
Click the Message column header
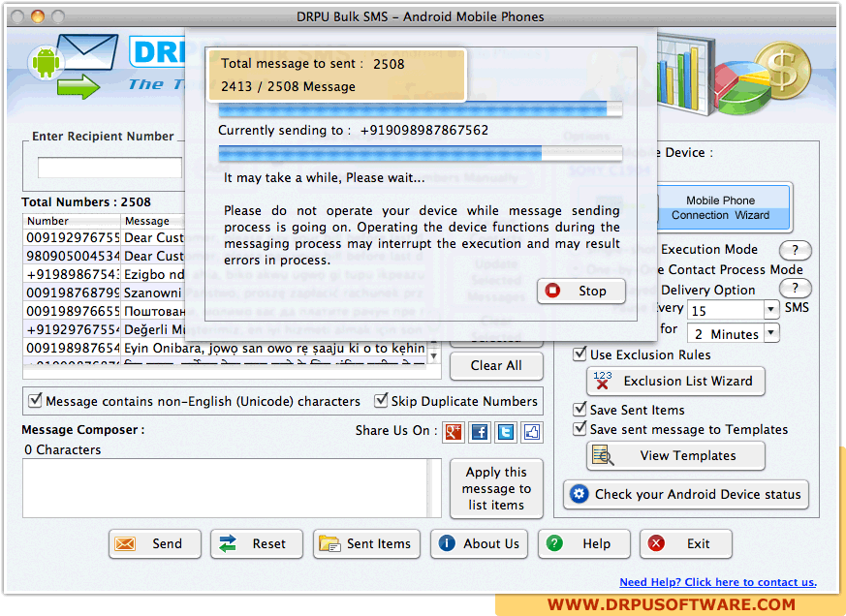[153, 221]
